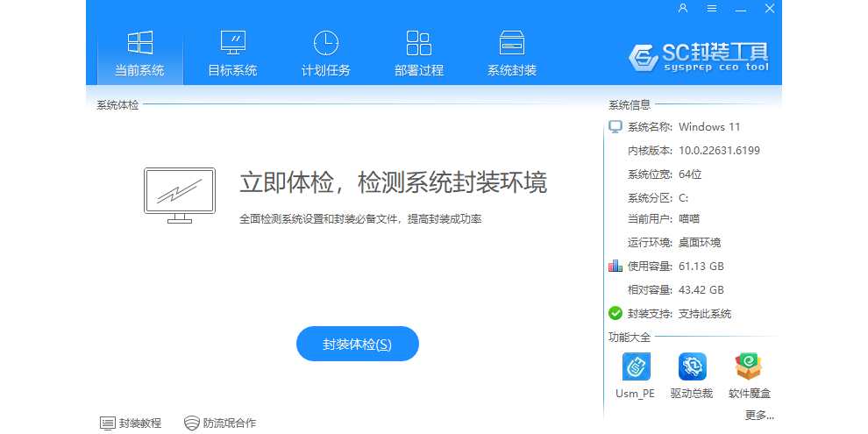Screen dimensions: 868x434
Task: Select the 系统封装 tab
Action: [x=512, y=54]
